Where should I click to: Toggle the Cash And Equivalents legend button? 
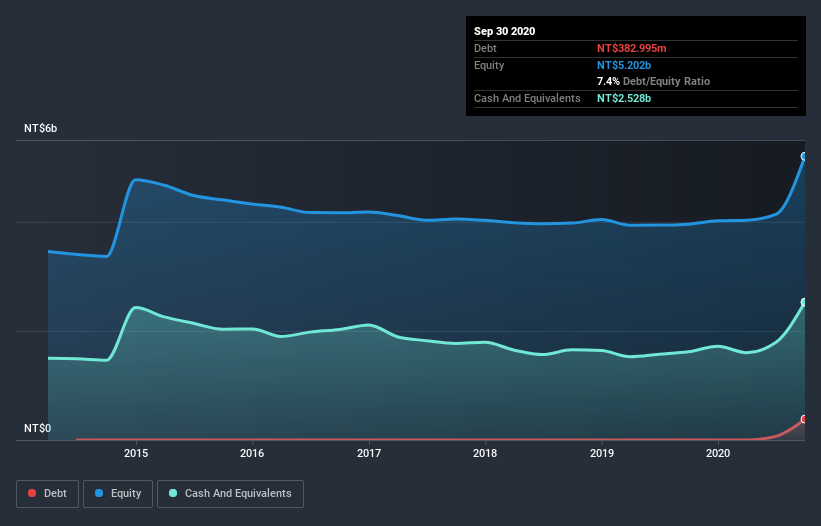(x=230, y=494)
